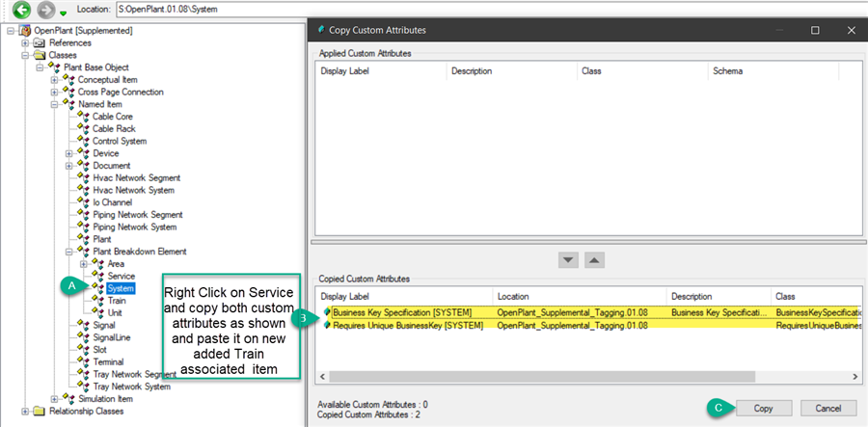Click the Service class icon
868x427 pixels.
click(98, 276)
